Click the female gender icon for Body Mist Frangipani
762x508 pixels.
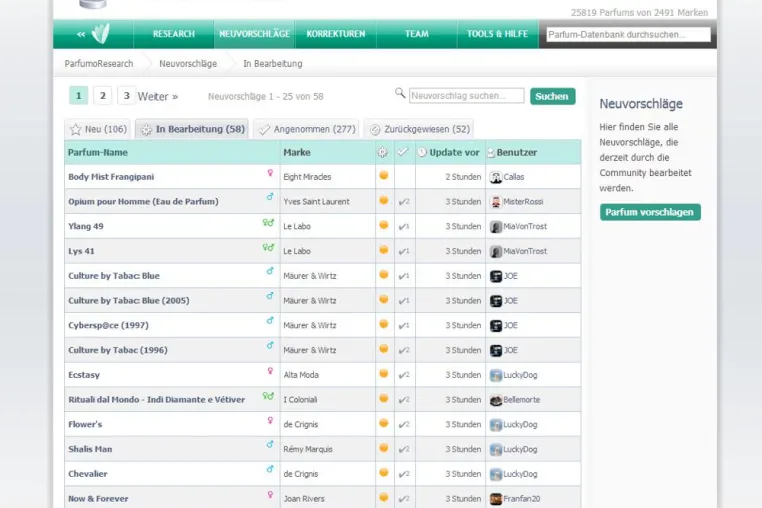[x=270, y=173]
